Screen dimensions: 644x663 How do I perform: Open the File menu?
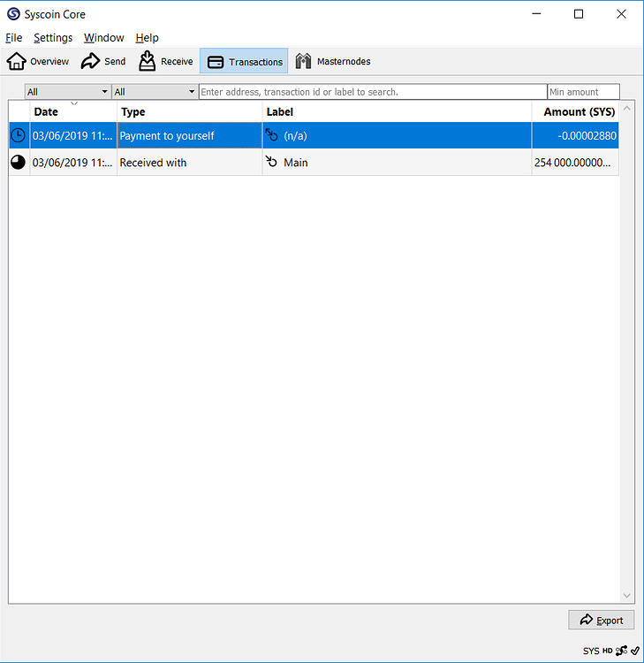(13, 38)
